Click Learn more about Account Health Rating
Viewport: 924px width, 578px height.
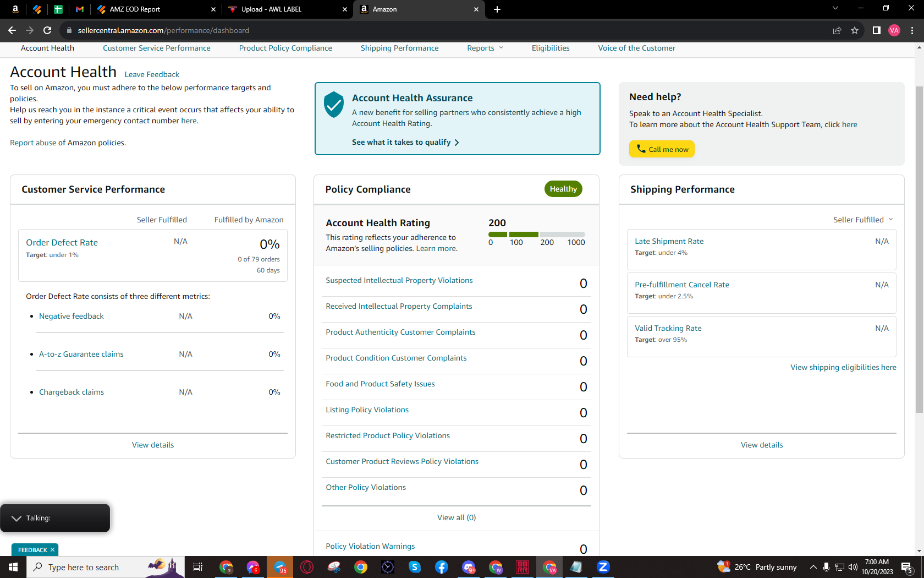tap(436, 248)
